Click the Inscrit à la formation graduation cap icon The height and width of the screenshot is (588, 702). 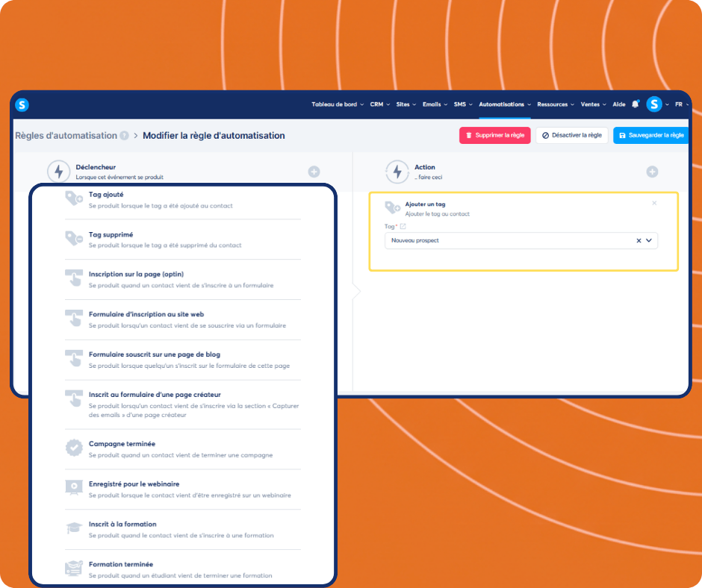click(x=74, y=528)
